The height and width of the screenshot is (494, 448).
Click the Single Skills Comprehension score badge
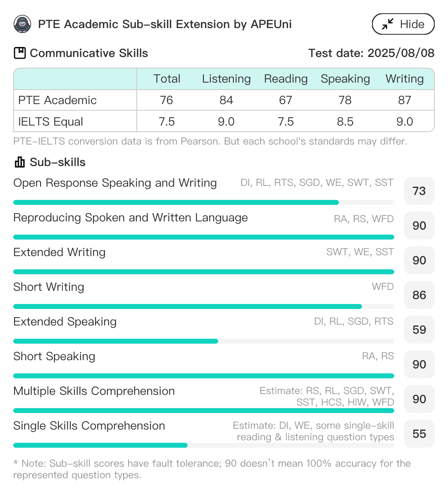coord(419,434)
